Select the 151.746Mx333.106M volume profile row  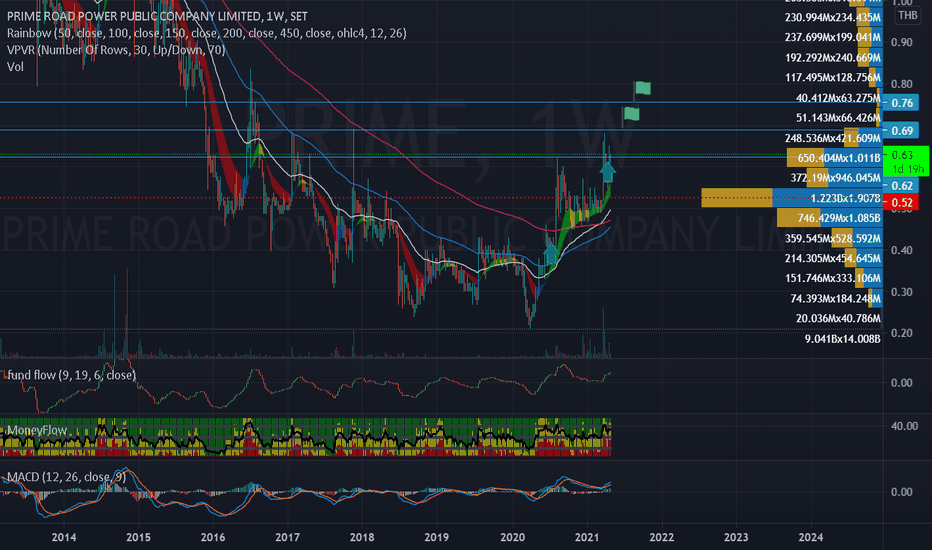(x=833, y=278)
